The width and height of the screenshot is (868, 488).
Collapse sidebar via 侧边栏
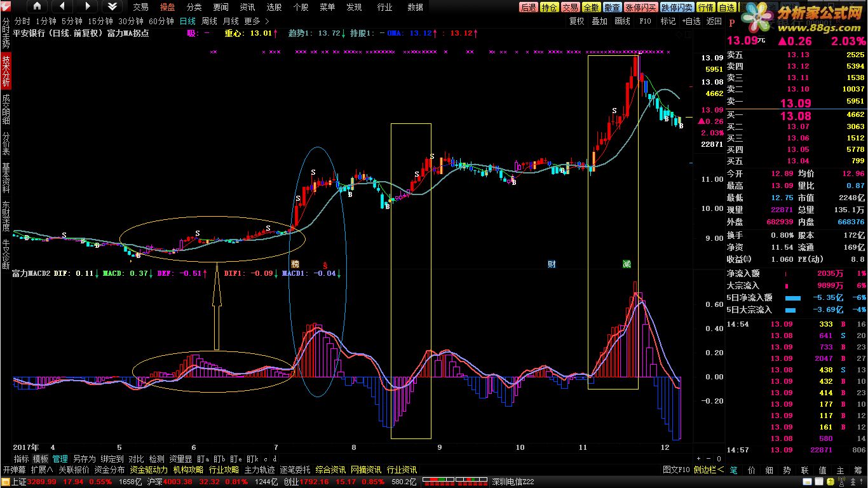tap(709, 470)
